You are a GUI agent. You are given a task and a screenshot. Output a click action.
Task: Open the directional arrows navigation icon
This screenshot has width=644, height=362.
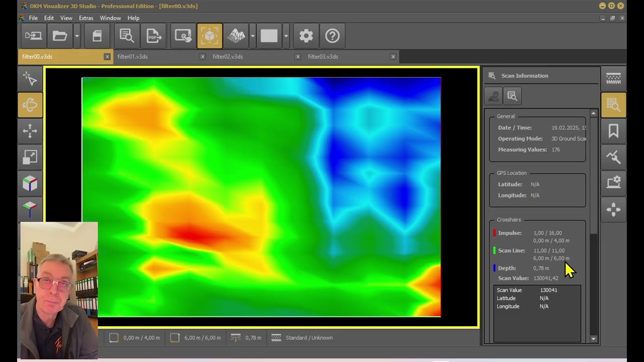[613, 210]
